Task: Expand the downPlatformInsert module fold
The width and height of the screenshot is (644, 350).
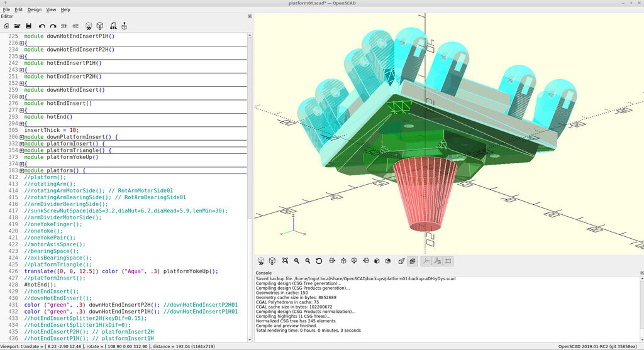Action: click(22, 137)
